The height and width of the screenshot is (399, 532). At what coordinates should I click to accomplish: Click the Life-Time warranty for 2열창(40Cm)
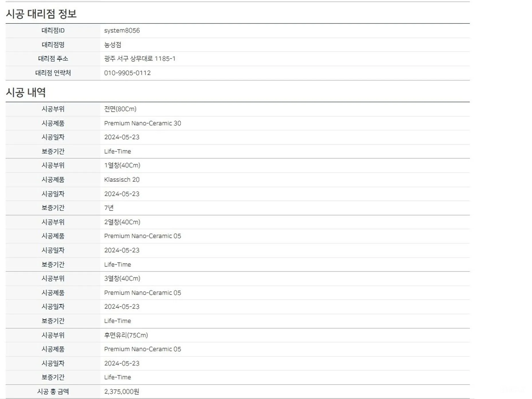(x=118, y=265)
